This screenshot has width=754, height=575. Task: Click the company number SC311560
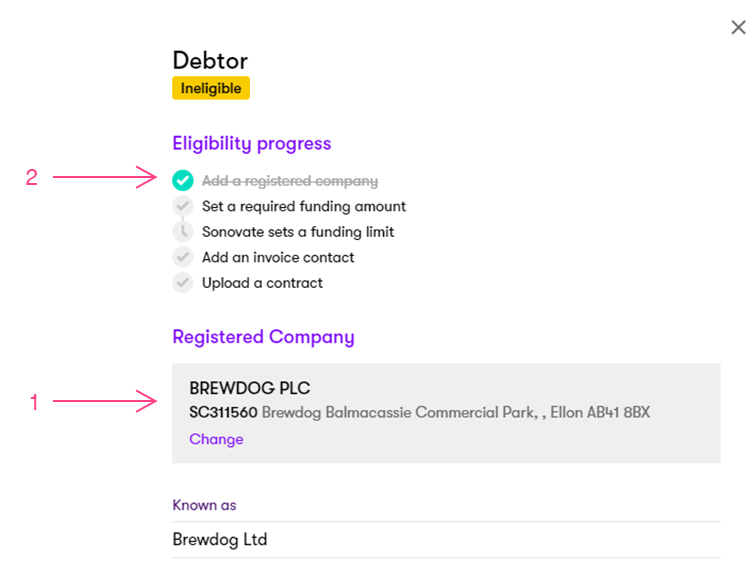pyautogui.click(x=223, y=412)
